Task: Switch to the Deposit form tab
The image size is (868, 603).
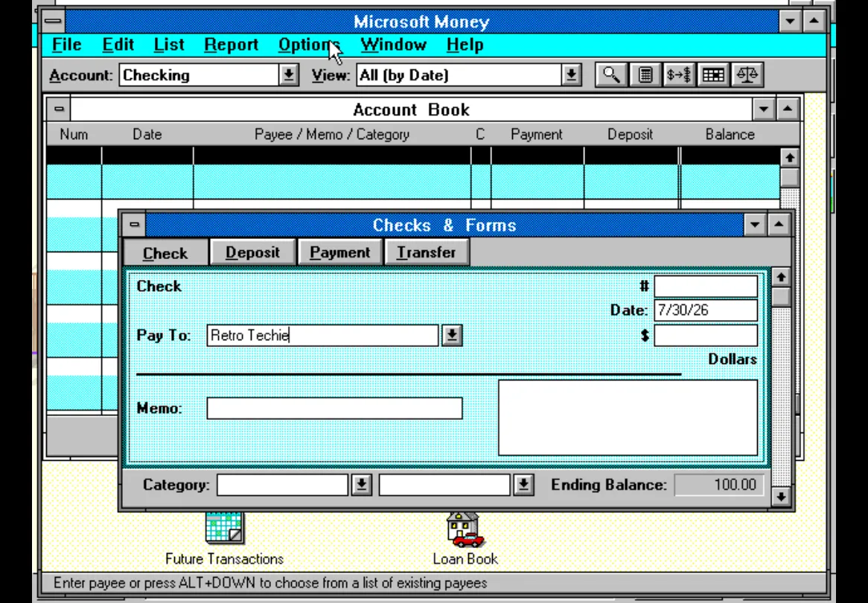Action: (x=252, y=252)
